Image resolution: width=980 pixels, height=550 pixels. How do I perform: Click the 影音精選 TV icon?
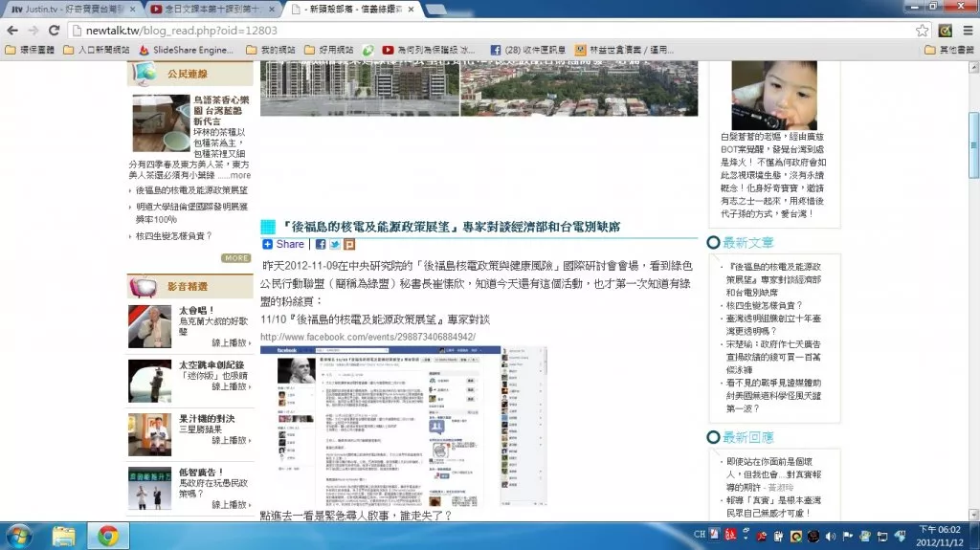(144, 286)
